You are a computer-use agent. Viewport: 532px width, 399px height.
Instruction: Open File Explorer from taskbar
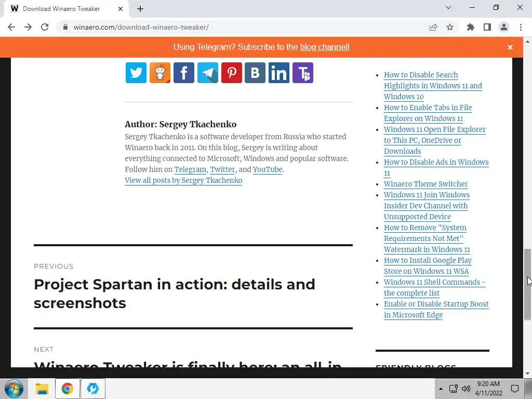(42, 389)
